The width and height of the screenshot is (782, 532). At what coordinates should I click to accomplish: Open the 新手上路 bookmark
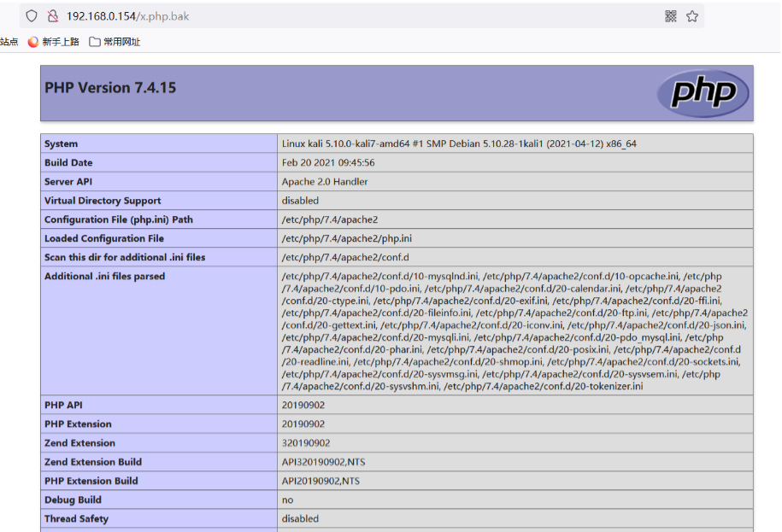[60, 42]
